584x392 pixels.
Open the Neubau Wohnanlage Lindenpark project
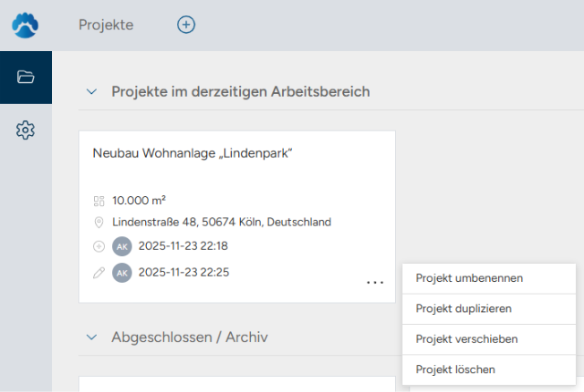click(x=193, y=153)
